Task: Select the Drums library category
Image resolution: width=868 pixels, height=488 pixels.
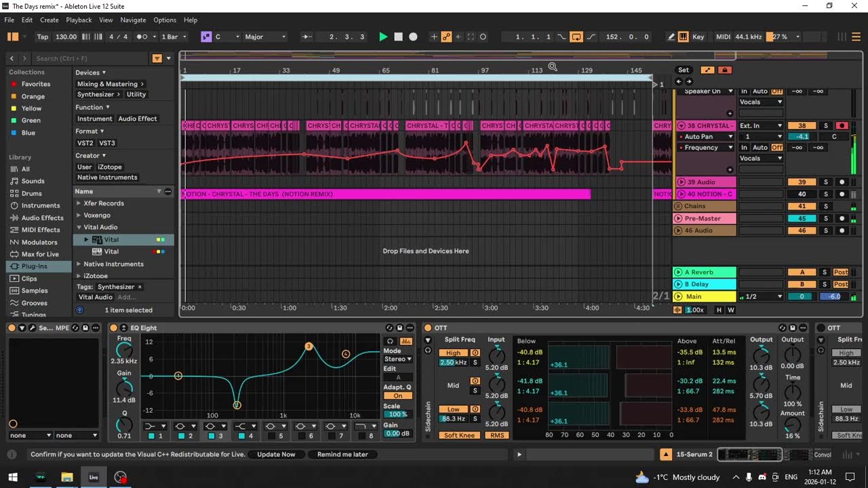Action: pyautogui.click(x=32, y=193)
